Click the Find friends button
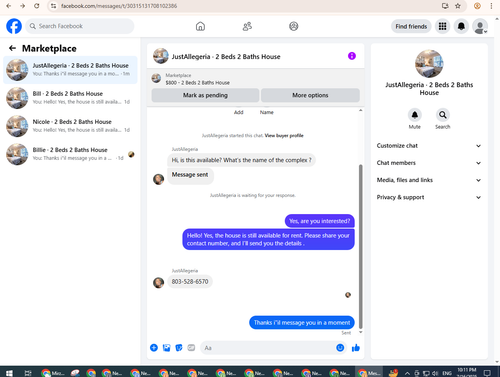This screenshot has width=500, height=377. pyautogui.click(x=411, y=26)
